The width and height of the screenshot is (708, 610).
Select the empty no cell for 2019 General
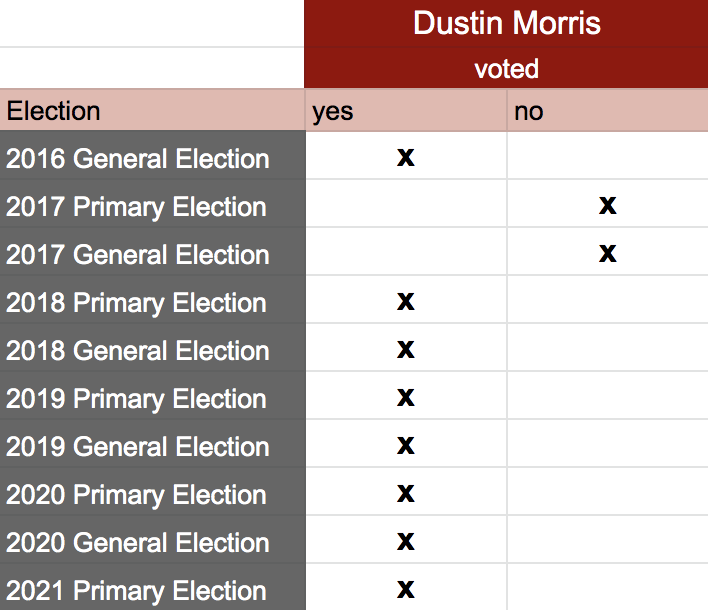[607, 443]
